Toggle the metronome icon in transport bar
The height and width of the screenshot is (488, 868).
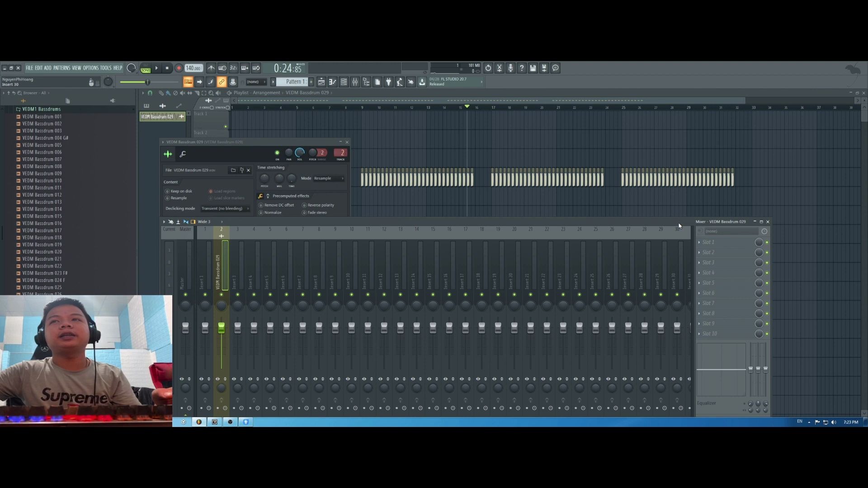click(211, 68)
